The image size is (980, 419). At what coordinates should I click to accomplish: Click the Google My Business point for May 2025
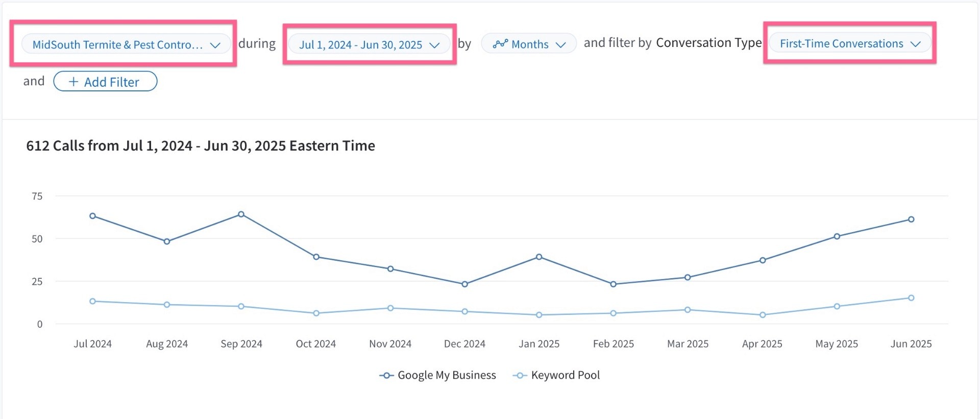point(837,236)
